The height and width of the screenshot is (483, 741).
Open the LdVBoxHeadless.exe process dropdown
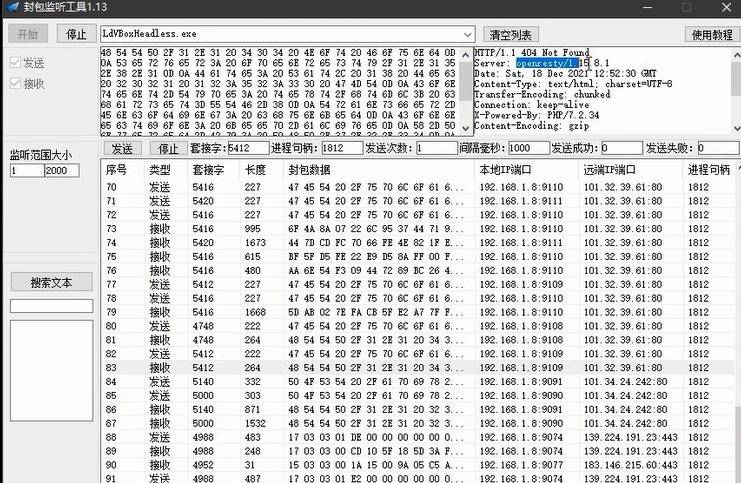click(467, 34)
